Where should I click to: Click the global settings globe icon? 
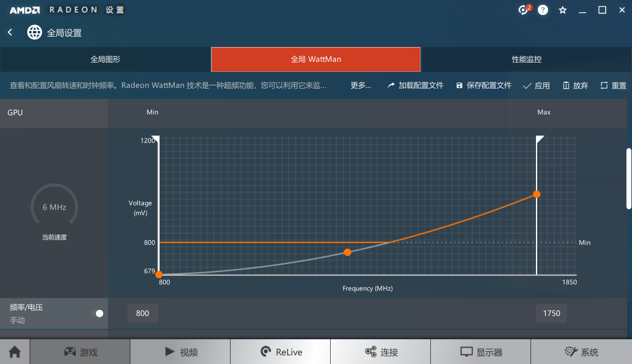click(35, 32)
